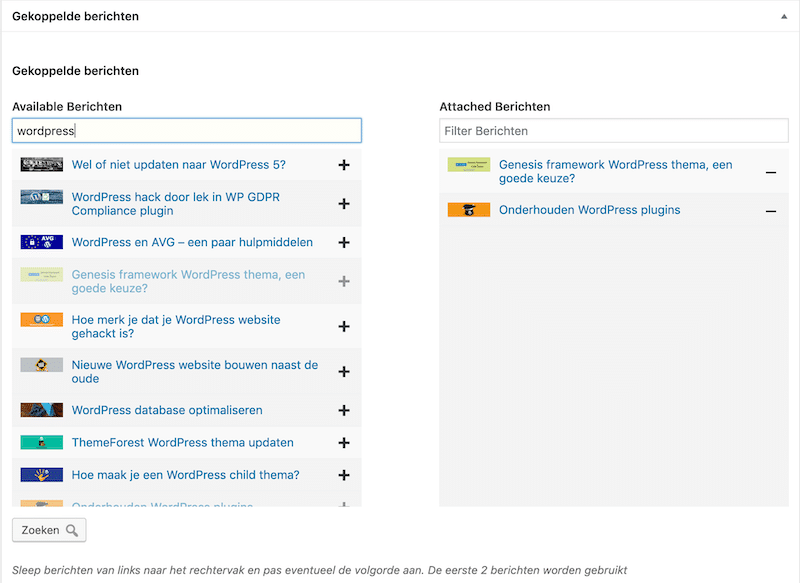The width and height of the screenshot is (800, 583).
Task: Click faded thumbnail of Genesis post in Available list
Action: click(x=42, y=274)
